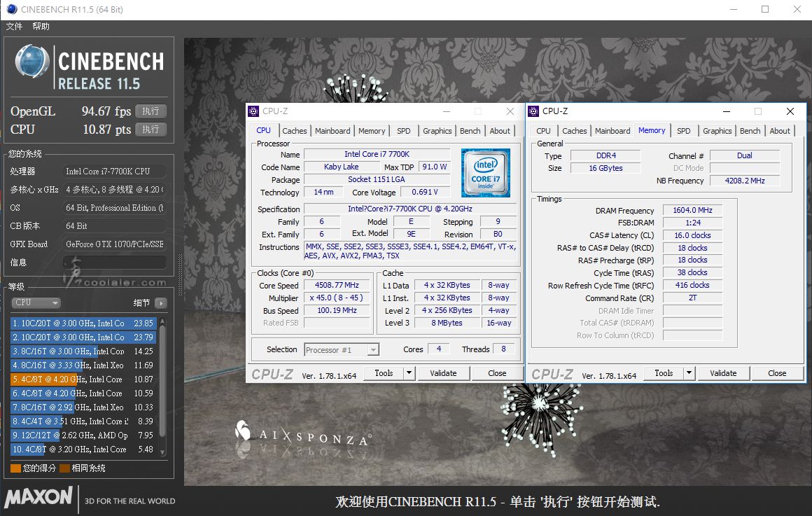Image resolution: width=812 pixels, height=516 pixels.
Task: Click Close button in right CPU-Z window
Action: click(777, 373)
